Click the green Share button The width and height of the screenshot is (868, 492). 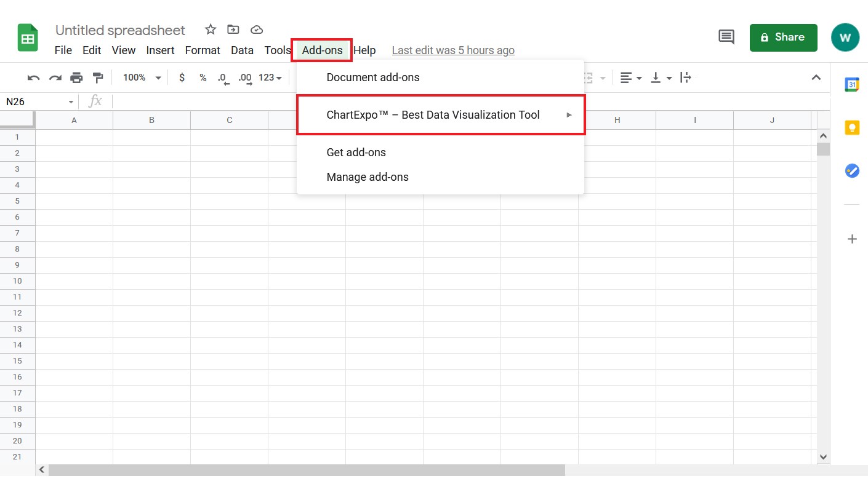point(783,38)
